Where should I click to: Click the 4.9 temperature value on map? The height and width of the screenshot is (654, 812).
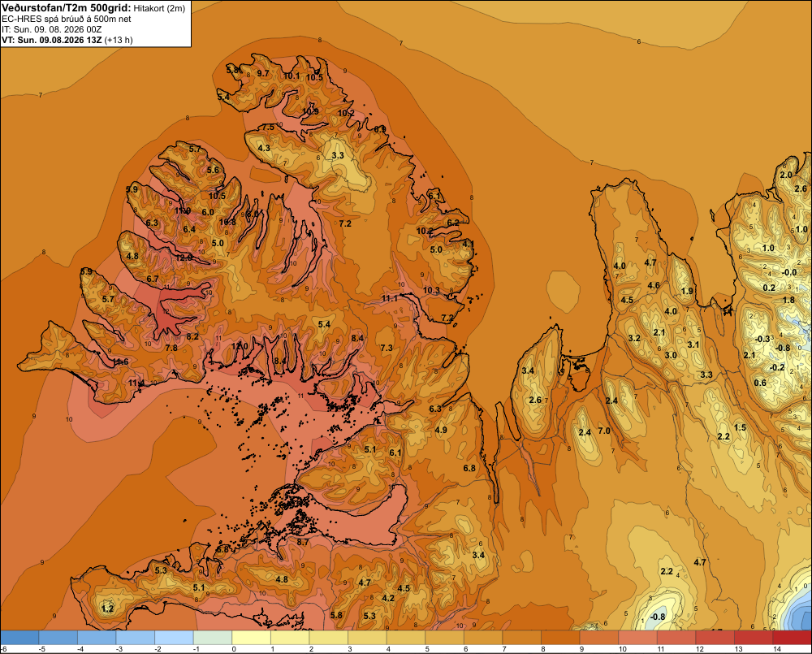point(441,430)
